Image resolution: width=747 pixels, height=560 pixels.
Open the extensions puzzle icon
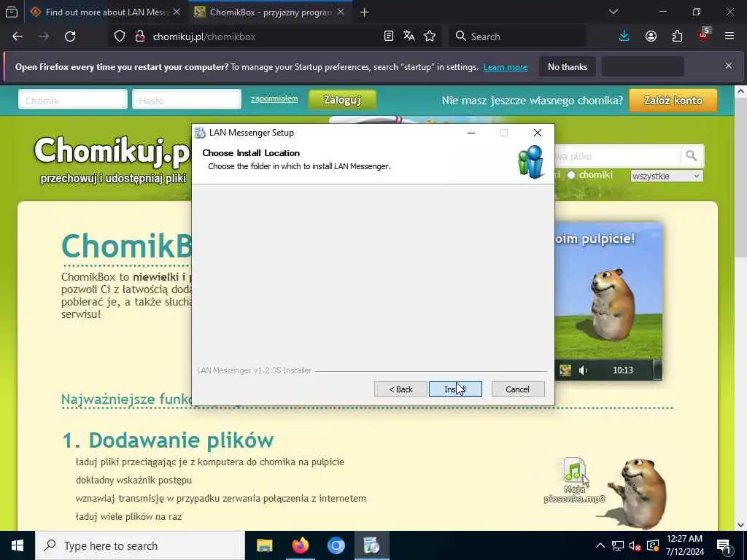(677, 36)
